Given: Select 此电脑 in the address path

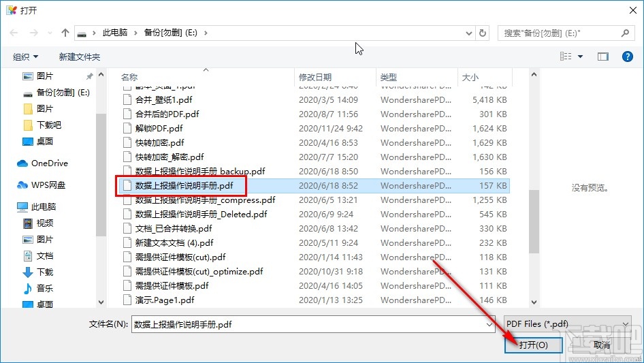Looking at the screenshot, I should coord(114,33).
